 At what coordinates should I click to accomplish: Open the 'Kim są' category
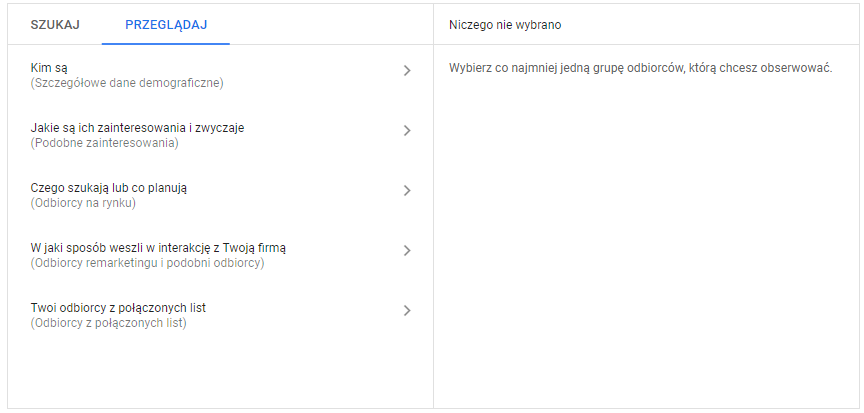(x=49, y=69)
